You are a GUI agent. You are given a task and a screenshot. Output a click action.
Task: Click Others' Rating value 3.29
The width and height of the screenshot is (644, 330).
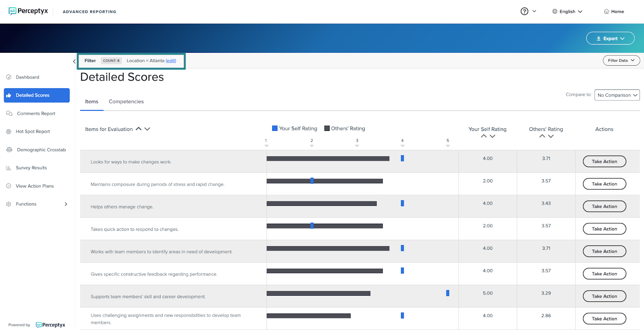pos(546,293)
